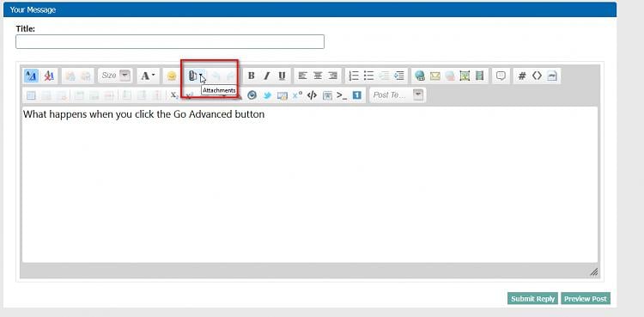Wrap selection in quote tags
Screen dimensions: 644x317
pos(501,76)
